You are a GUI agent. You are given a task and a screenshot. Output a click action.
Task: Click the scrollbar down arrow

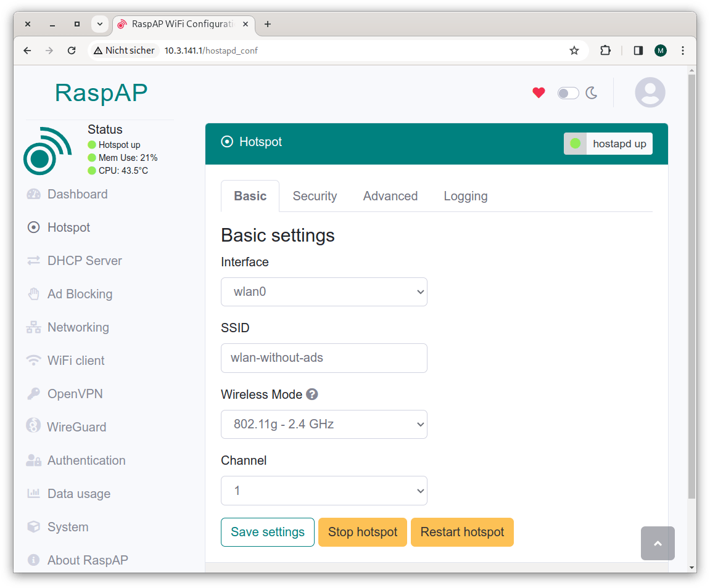tap(691, 568)
